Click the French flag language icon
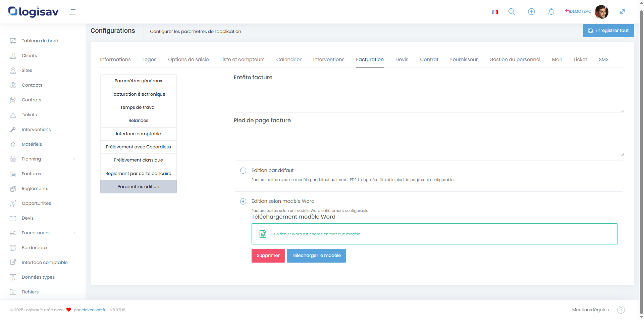Viewport: 644px width, 320px height. click(495, 12)
